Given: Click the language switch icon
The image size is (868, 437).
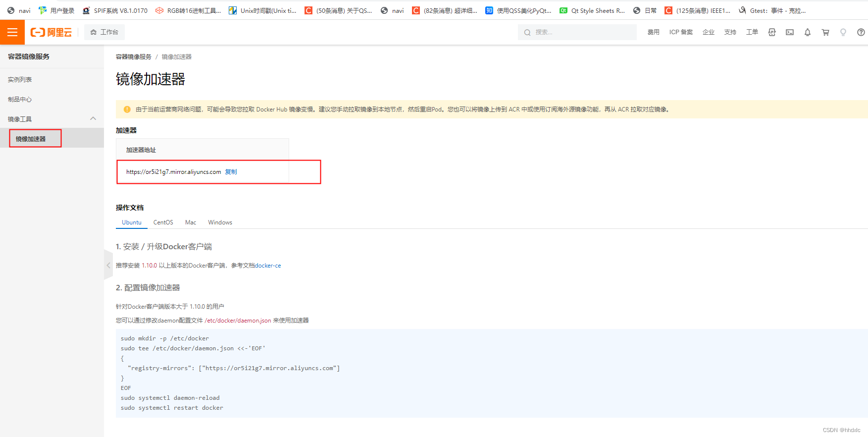Looking at the screenshot, I should coord(772,32).
